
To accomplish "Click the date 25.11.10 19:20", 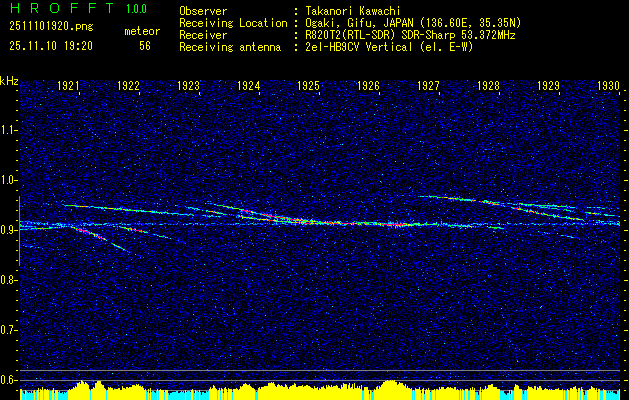I will (x=51, y=46).
